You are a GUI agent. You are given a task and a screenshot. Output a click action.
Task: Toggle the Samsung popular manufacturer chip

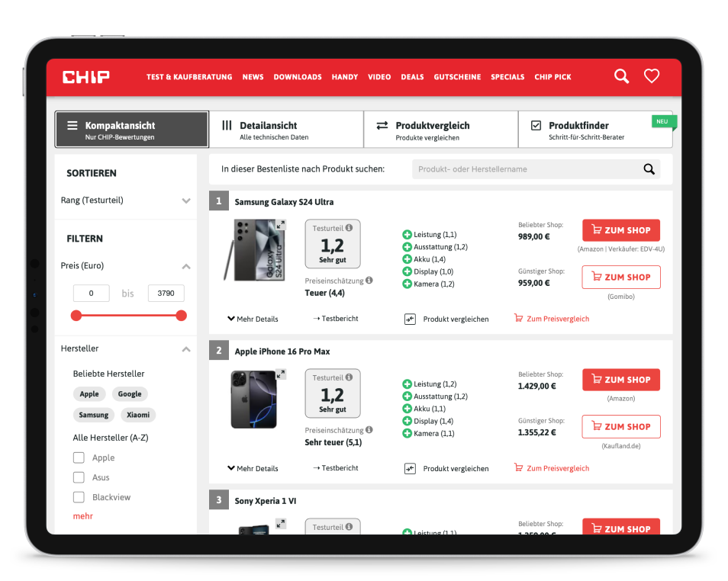point(93,415)
